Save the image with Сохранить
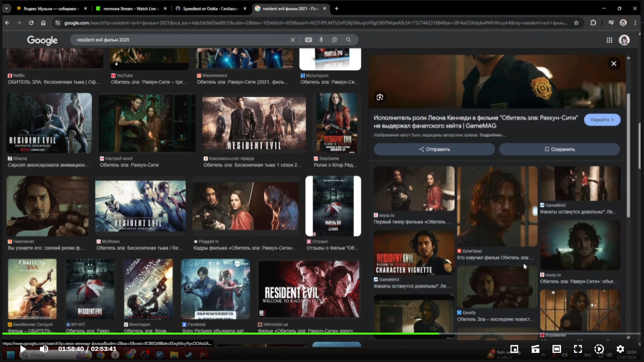644x362 pixels. [559, 149]
